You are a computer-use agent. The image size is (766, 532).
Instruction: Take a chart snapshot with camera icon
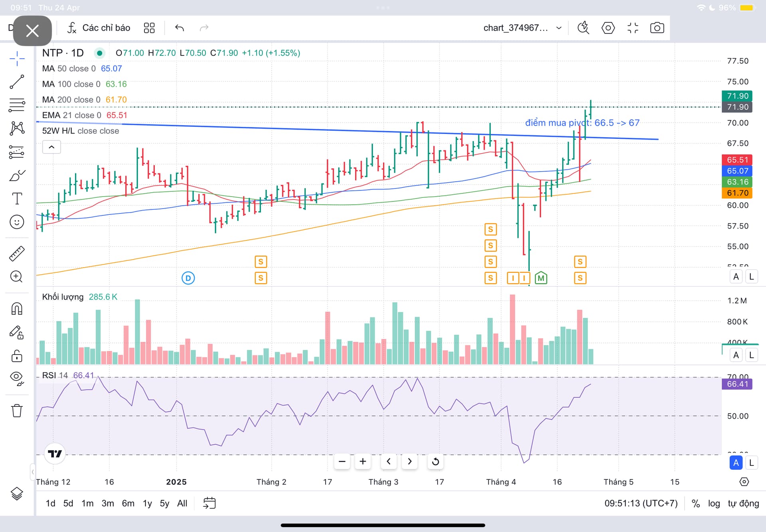click(657, 28)
